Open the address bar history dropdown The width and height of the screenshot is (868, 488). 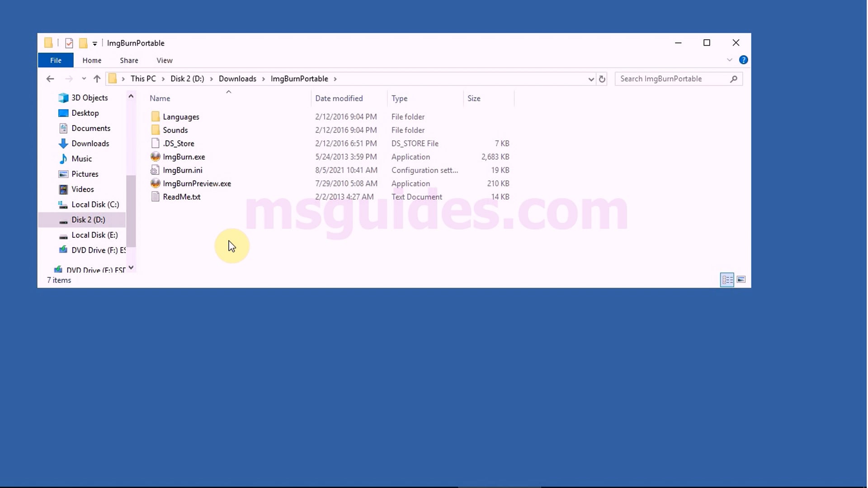tap(591, 79)
